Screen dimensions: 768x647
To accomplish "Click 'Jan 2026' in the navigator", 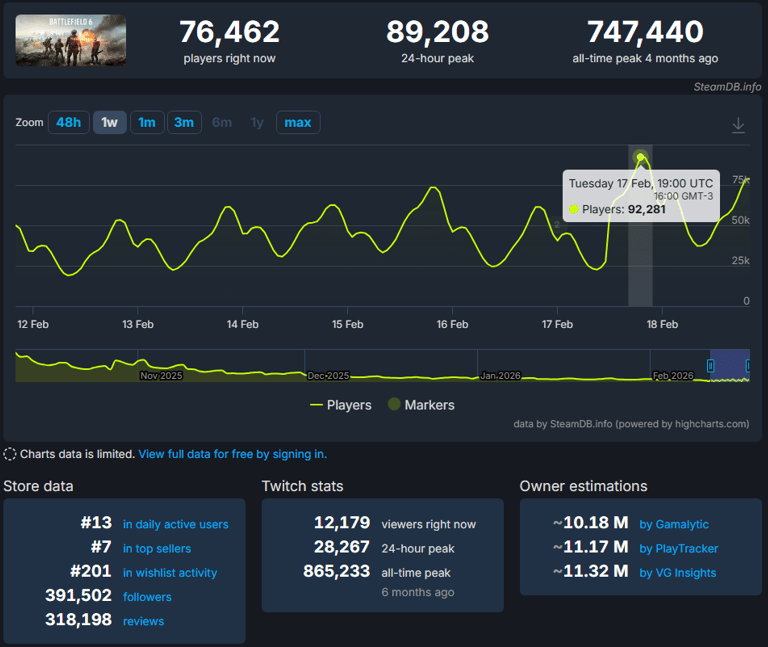I will tap(500, 376).
